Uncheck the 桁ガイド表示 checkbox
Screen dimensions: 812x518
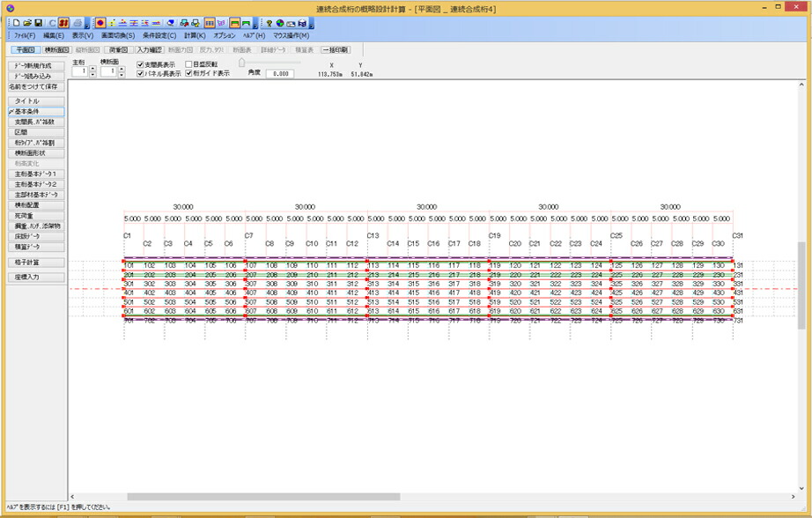coord(188,73)
